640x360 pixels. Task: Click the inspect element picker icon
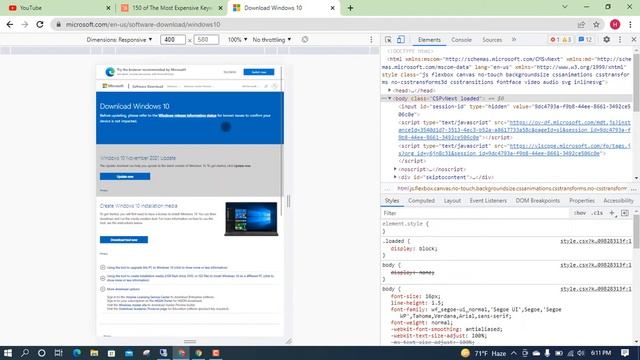click(x=388, y=40)
